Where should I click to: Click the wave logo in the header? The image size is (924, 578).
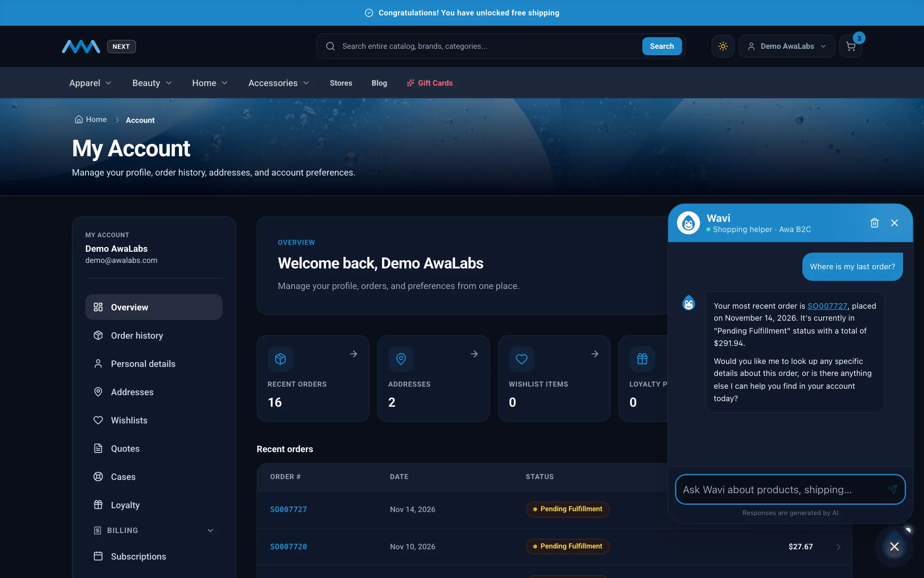point(81,46)
